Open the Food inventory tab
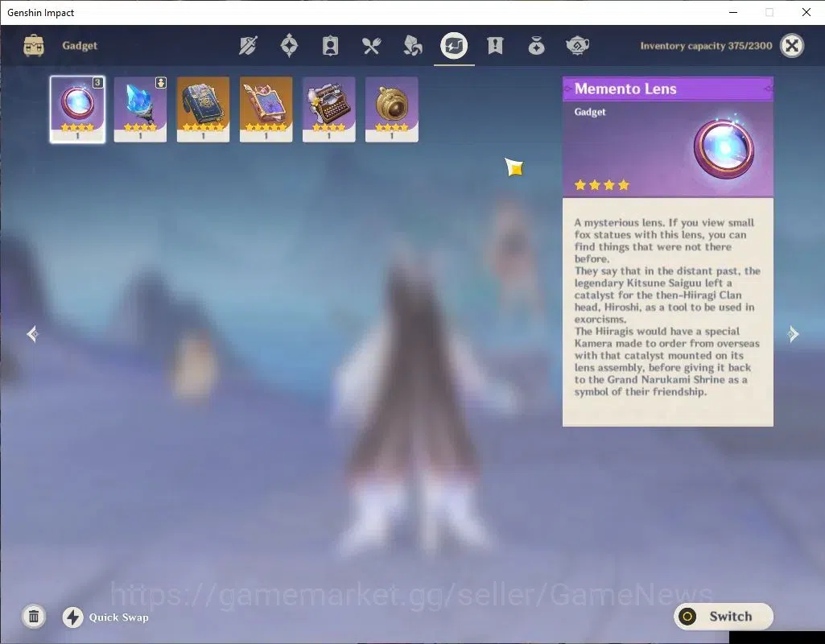 (371, 46)
